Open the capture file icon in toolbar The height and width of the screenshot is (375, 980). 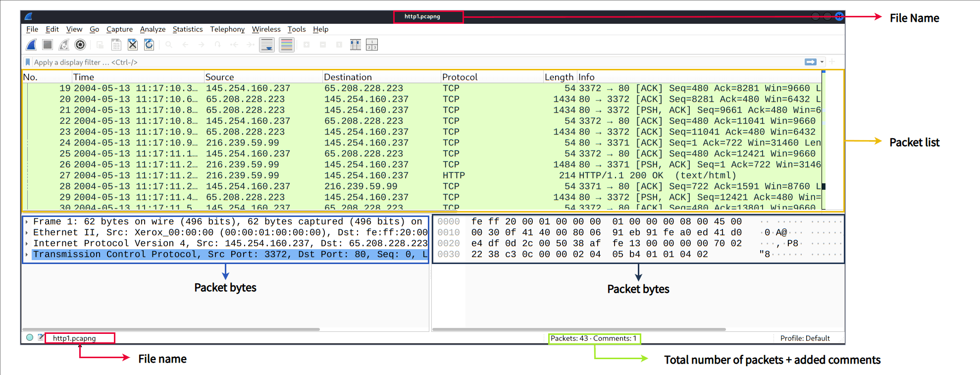(x=100, y=45)
